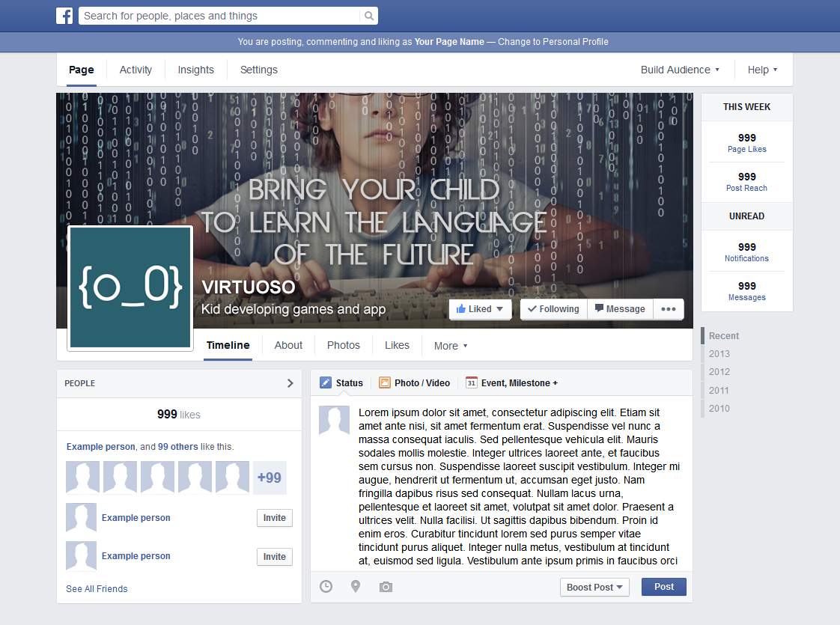The image size is (840, 625).
Task: Click the +99 more people tile
Action: pyautogui.click(x=270, y=478)
